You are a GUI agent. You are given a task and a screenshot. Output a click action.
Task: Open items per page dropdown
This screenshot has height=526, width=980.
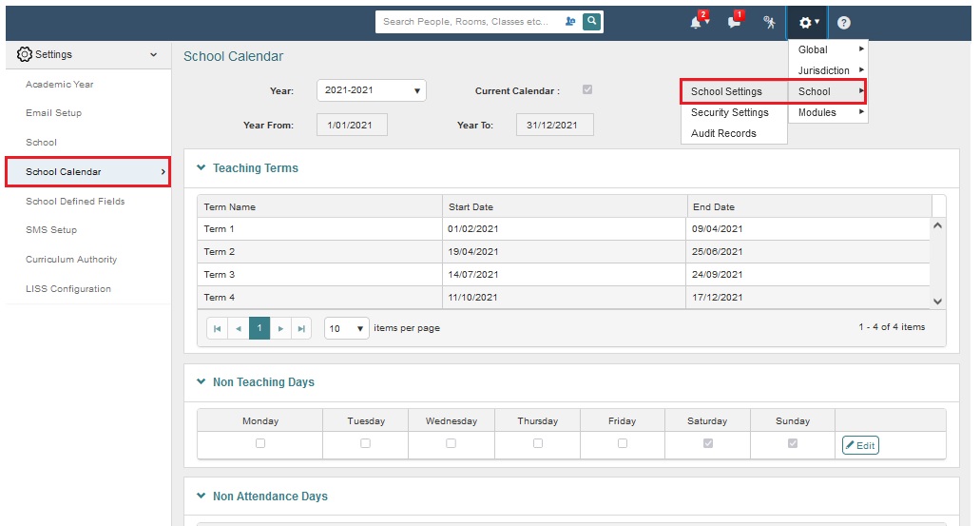click(x=346, y=328)
